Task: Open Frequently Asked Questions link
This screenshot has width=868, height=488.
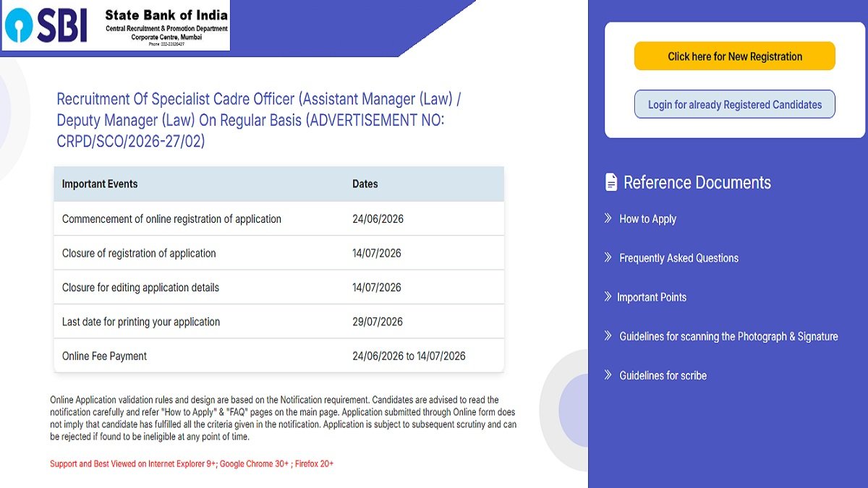Action: tap(679, 258)
